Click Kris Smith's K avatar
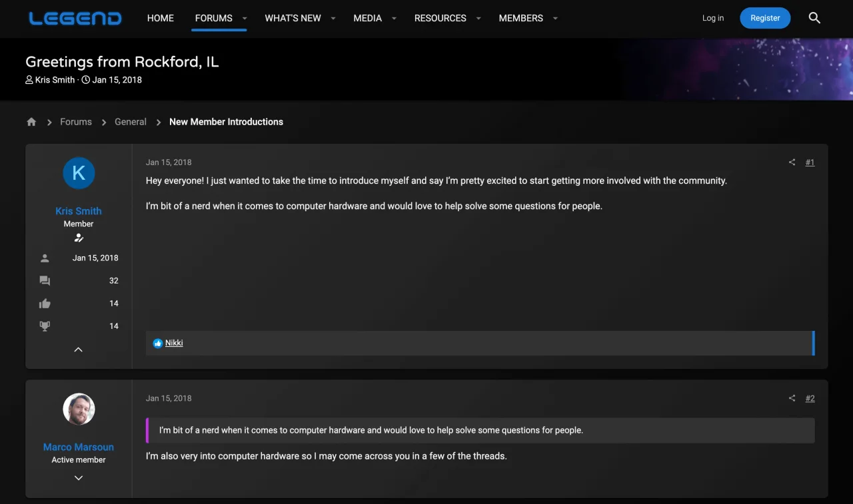 [79, 173]
